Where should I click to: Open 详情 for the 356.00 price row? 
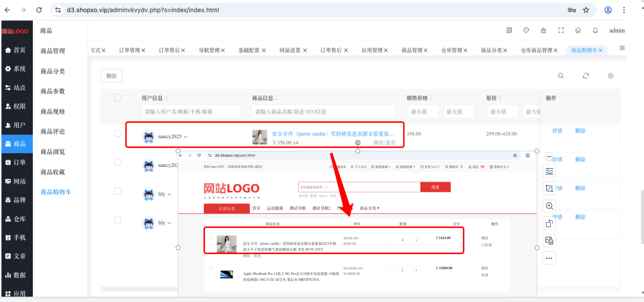[557, 131]
